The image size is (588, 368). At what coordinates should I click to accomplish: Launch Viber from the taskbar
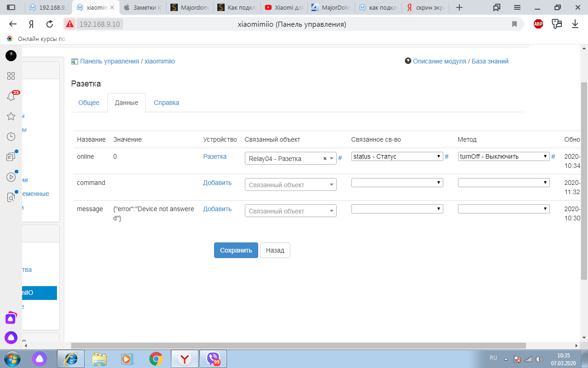coord(213,358)
